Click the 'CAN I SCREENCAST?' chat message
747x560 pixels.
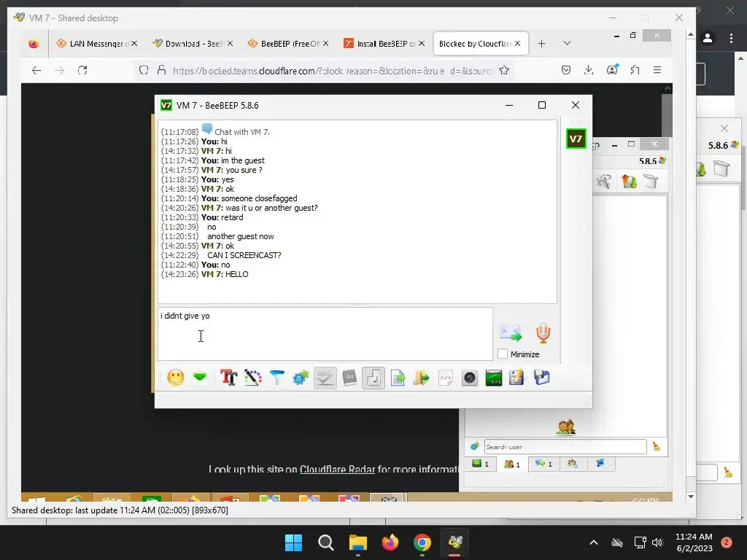tap(244, 255)
